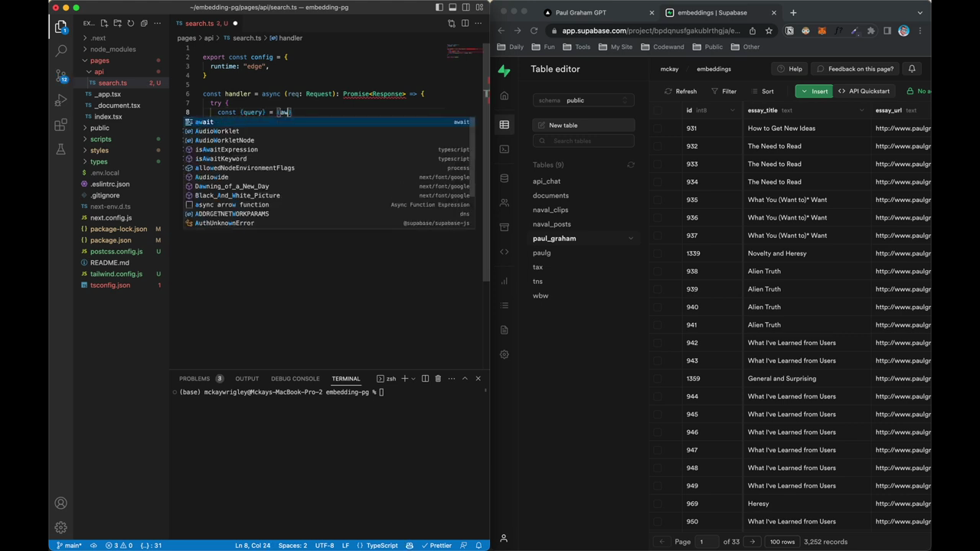This screenshot has height=551, width=980.
Task: Toggle the VS Code primary side bar
Action: click(439, 8)
